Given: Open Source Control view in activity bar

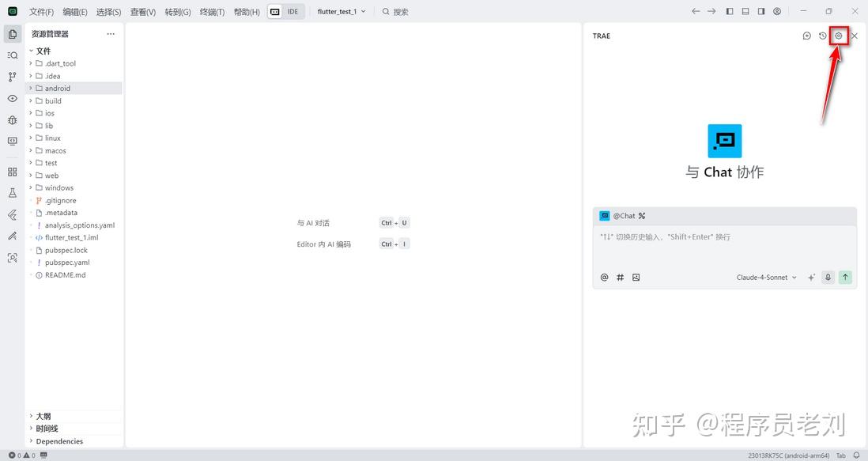Looking at the screenshot, I should (13, 76).
